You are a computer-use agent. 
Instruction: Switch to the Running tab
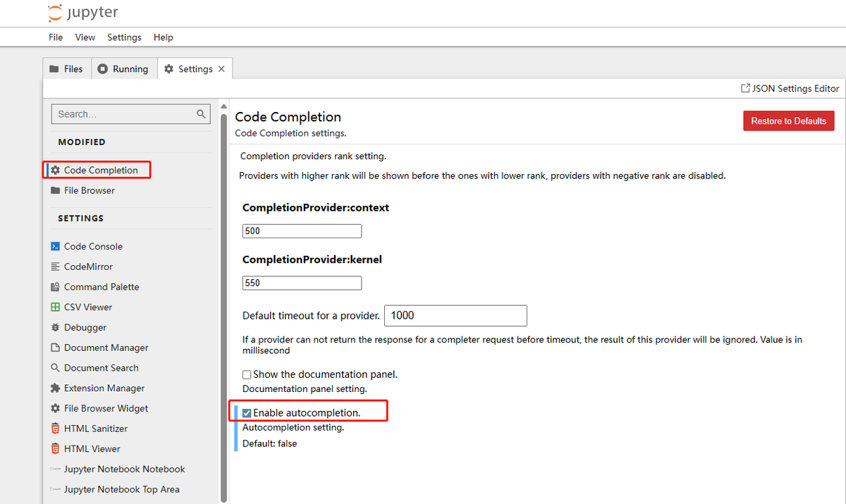point(123,69)
